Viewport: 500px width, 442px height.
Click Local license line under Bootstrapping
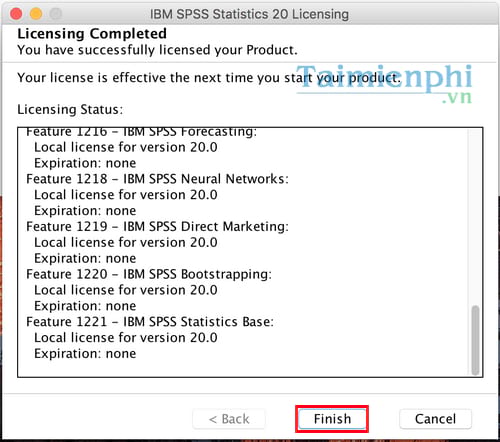coord(126,290)
